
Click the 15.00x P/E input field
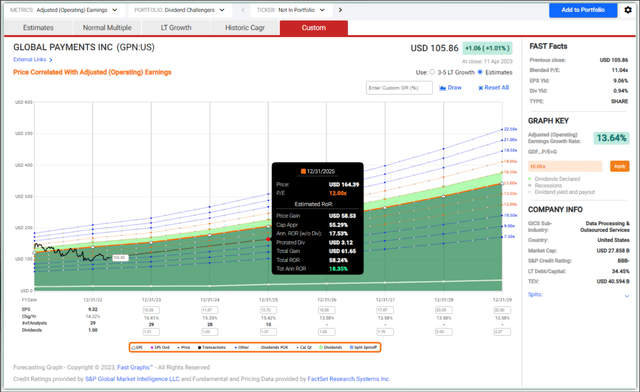point(565,166)
